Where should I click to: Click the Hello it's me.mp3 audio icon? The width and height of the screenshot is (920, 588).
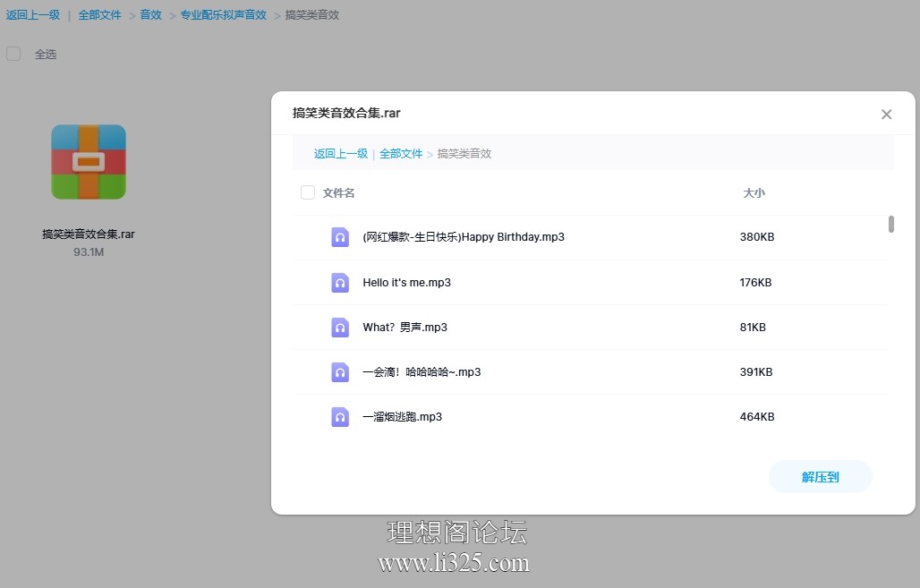tap(340, 283)
